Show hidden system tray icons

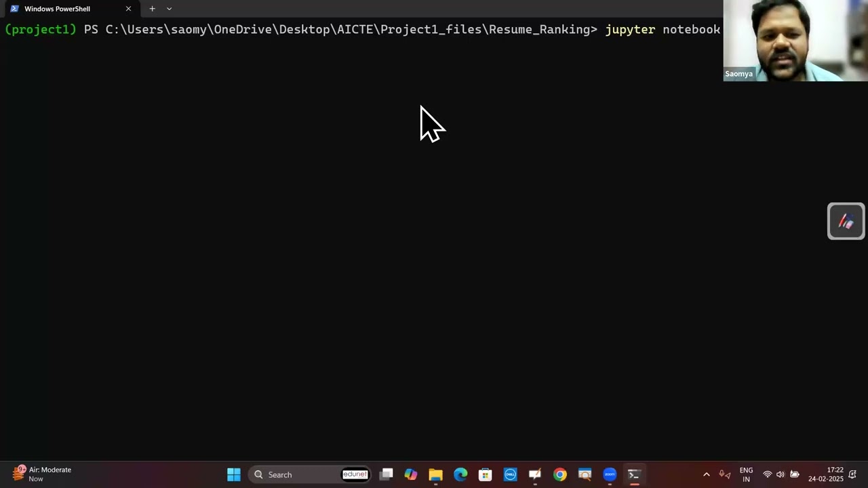706,474
